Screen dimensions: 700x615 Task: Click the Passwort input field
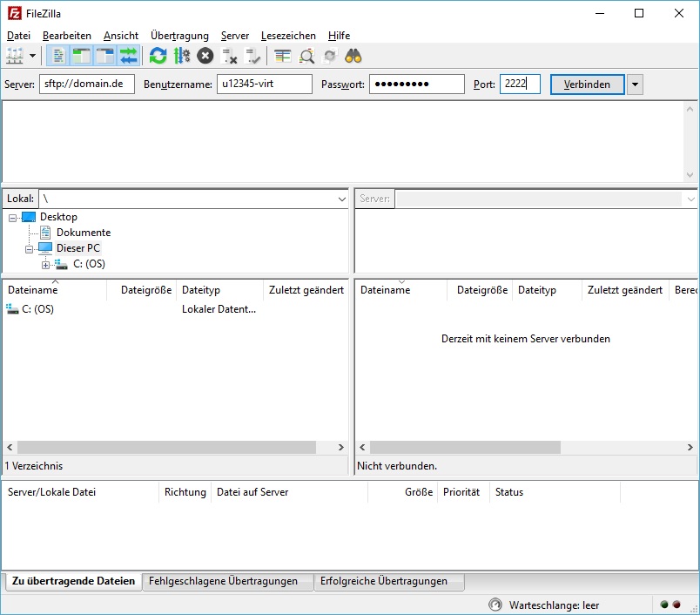(x=416, y=84)
